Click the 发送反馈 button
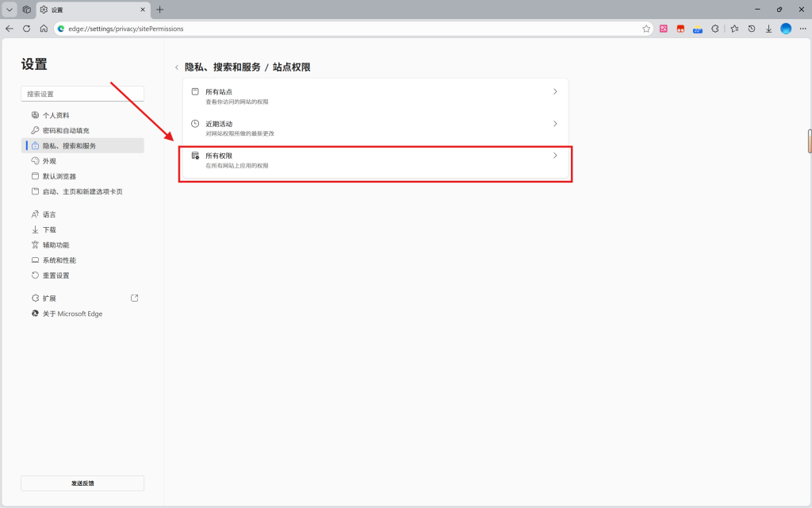Screen dimensions: 812x508 click(x=82, y=483)
